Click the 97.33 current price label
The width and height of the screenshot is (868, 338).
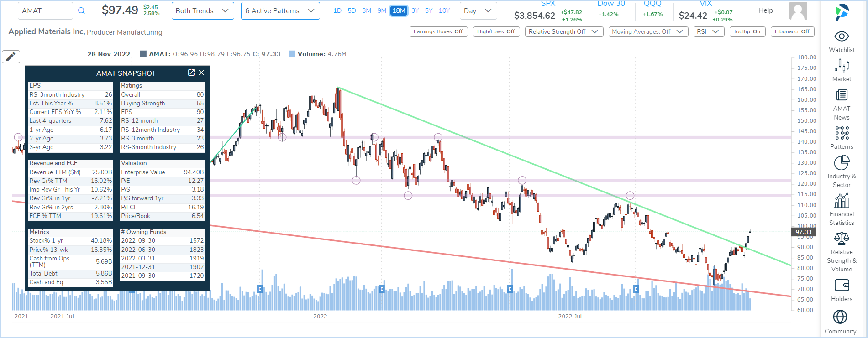[803, 232]
